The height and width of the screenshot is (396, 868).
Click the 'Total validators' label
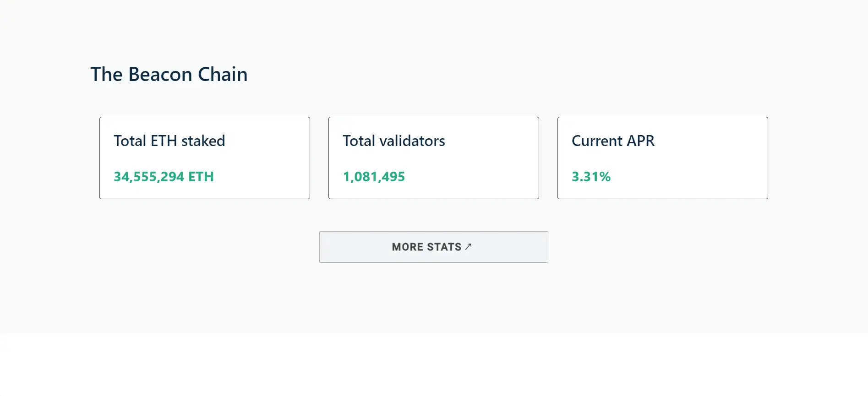click(x=393, y=141)
